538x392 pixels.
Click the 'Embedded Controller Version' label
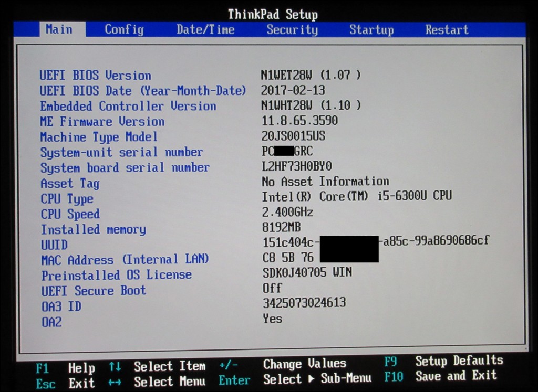click(128, 106)
